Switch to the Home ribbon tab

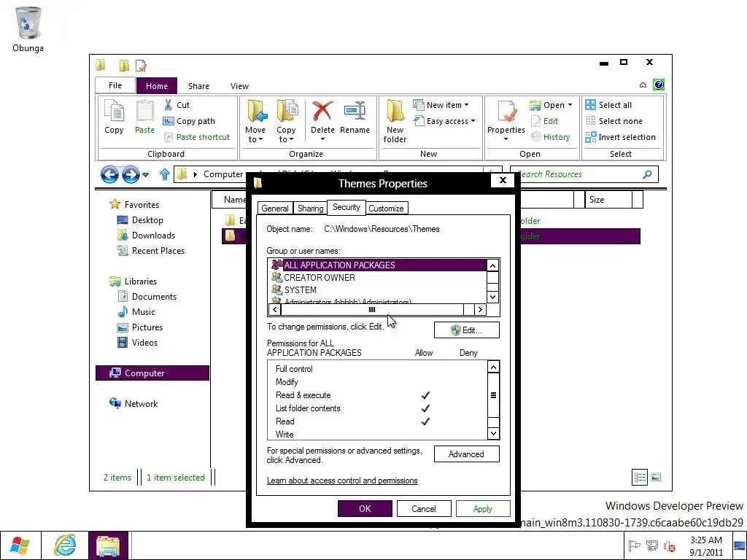[x=157, y=86]
